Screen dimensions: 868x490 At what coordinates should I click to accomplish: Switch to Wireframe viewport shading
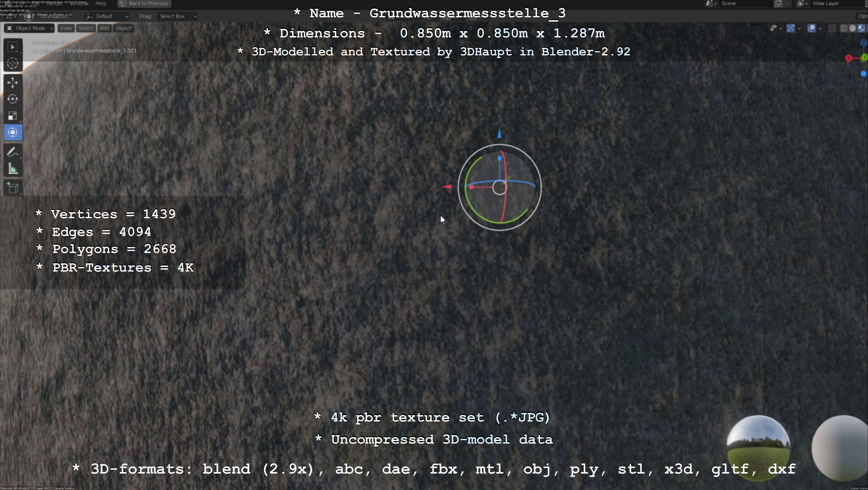[843, 28]
